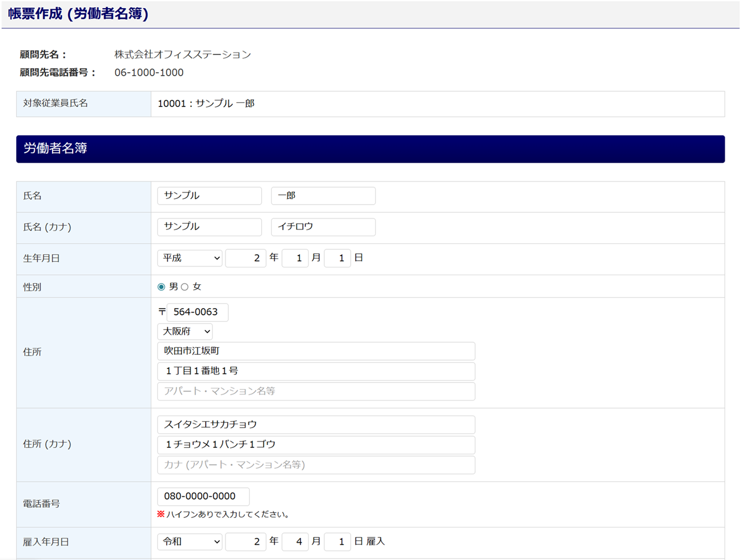The width and height of the screenshot is (740, 560).
Task: Click the kana address field スイタシエサカチョウ
Action: click(x=316, y=424)
